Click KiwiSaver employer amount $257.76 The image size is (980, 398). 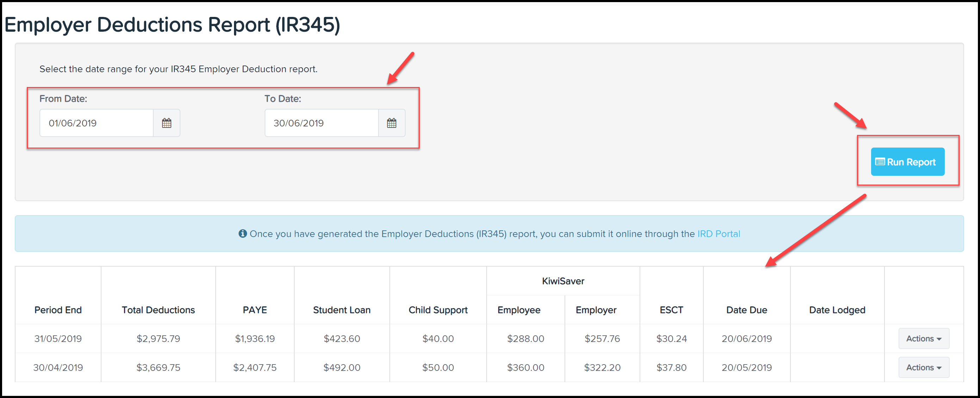(x=602, y=338)
